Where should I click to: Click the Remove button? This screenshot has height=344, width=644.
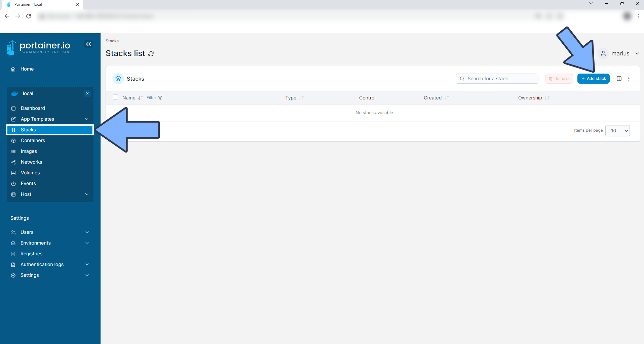pyautogui.click(x=559, y=78)
